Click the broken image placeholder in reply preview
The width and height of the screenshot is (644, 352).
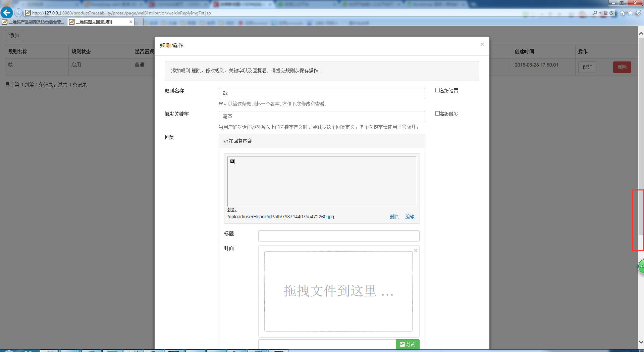coord(232,161)
